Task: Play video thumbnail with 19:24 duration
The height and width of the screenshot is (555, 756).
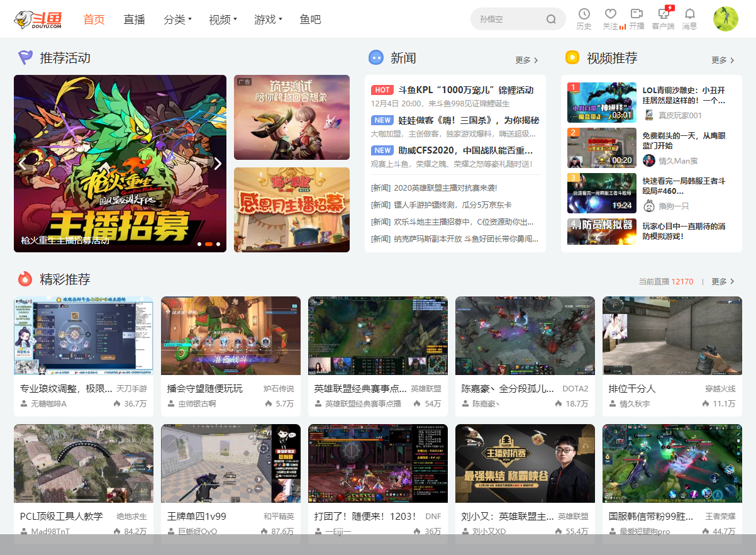Action: (602, 193)
